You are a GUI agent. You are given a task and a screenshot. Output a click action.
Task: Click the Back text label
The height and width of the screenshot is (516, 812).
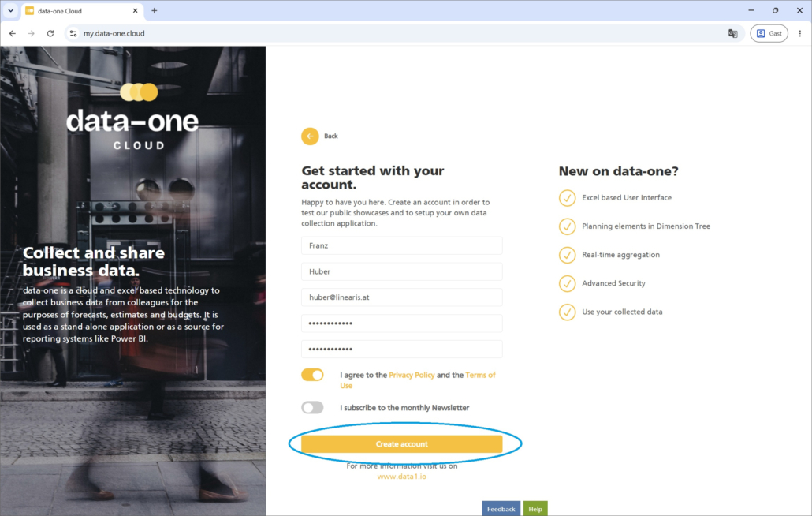coord(331,136)
